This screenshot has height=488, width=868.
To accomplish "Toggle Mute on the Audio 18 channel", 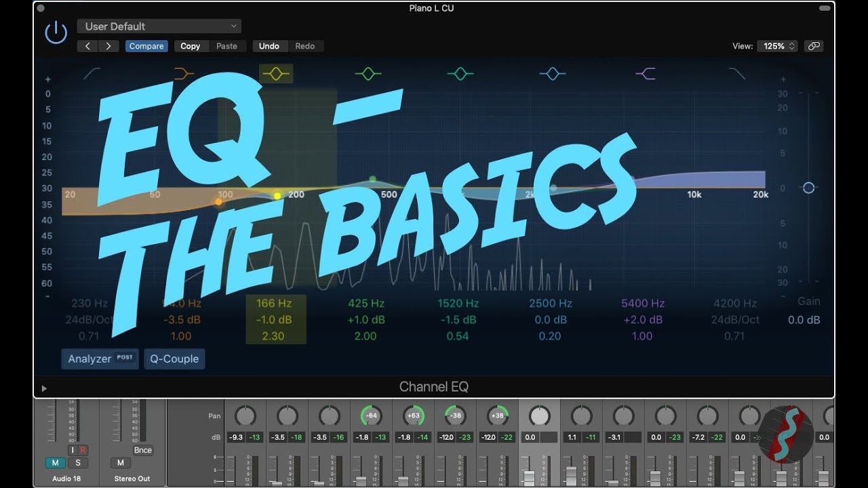I will (54, 463).
